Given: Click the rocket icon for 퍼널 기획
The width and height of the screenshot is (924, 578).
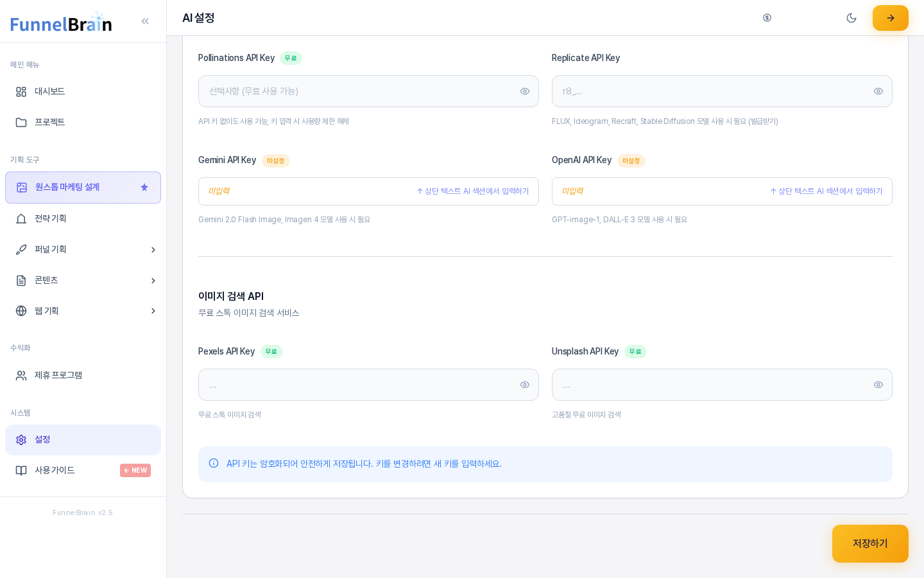Looking at the screenshot, I should [x=21, y=250].
